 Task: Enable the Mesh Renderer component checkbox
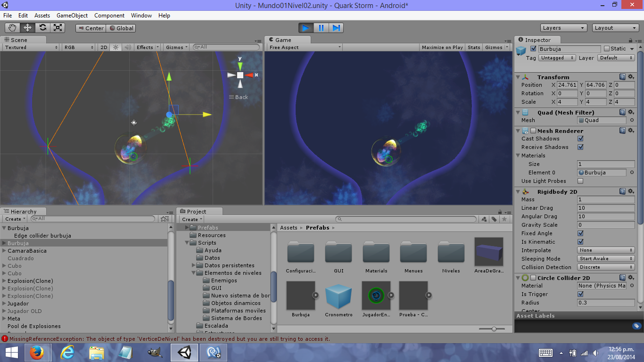533,131
